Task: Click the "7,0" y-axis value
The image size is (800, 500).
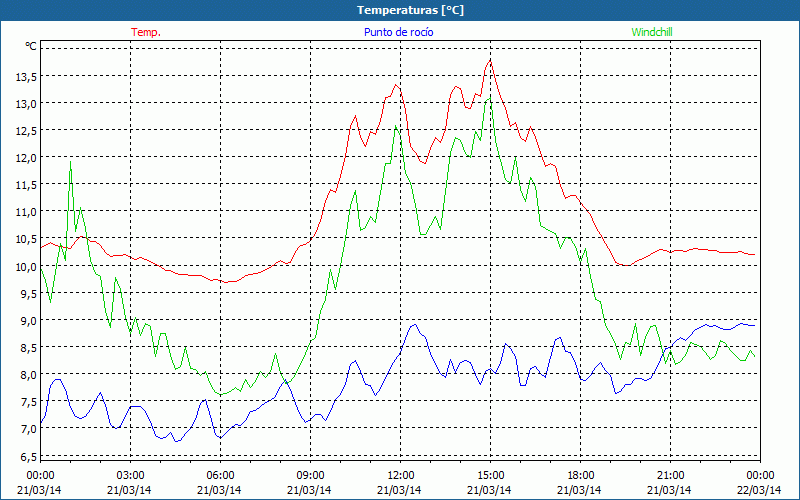Action: coord(28,429)
